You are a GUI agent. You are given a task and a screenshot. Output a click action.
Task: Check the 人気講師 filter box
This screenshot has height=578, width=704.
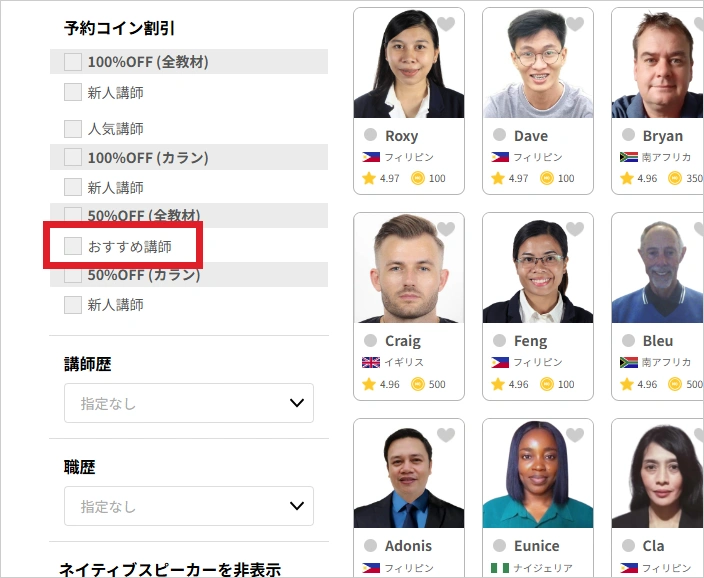73,129
